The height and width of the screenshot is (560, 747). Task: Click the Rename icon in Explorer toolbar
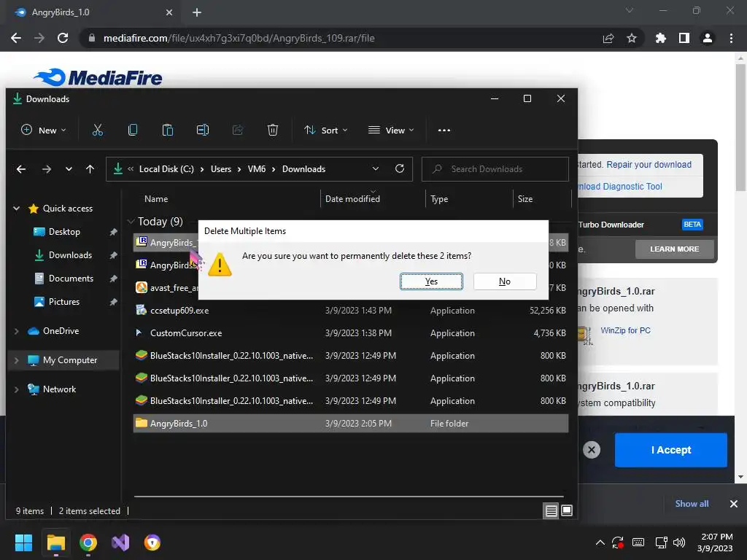coord(203,130)
